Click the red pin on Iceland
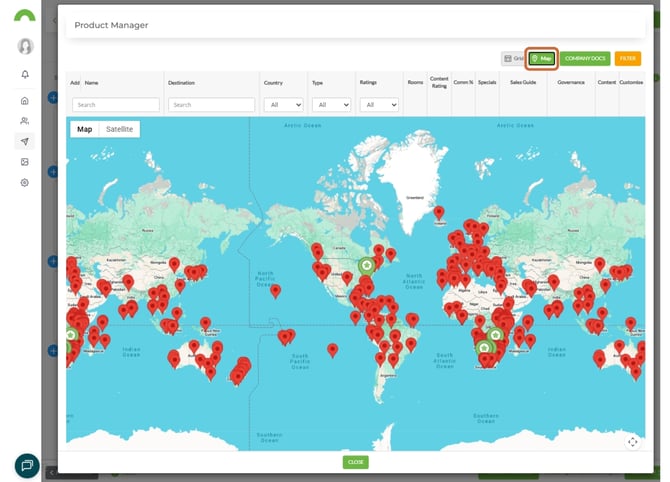The image size is (670, 482). point(439,212)
